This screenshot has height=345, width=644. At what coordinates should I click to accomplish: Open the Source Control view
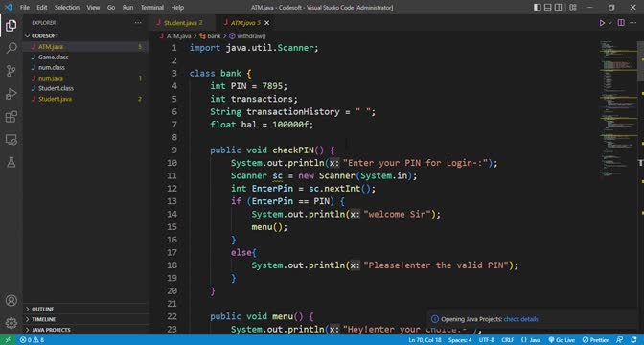11,71
